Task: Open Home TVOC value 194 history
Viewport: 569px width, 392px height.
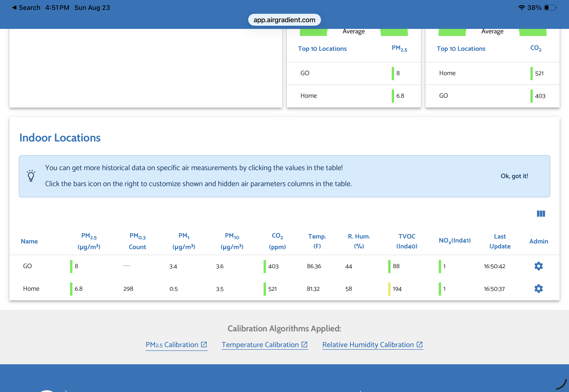Action: point(397,289)
